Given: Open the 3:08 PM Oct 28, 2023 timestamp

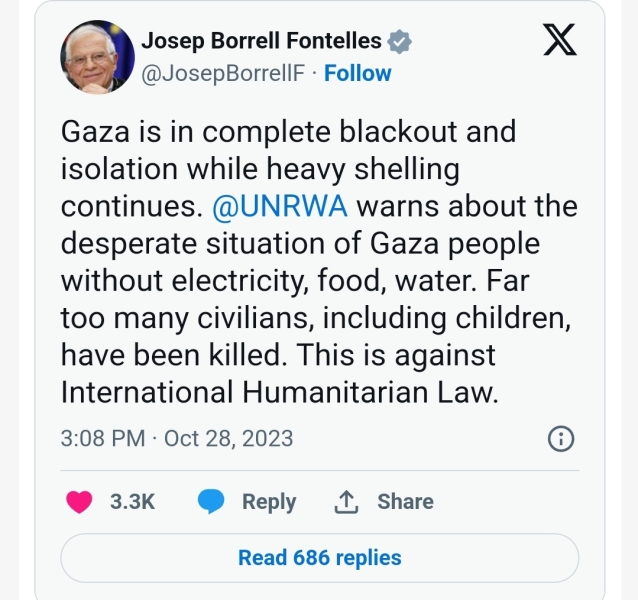Looking at the screenshot, I should (x=177, y=438).
